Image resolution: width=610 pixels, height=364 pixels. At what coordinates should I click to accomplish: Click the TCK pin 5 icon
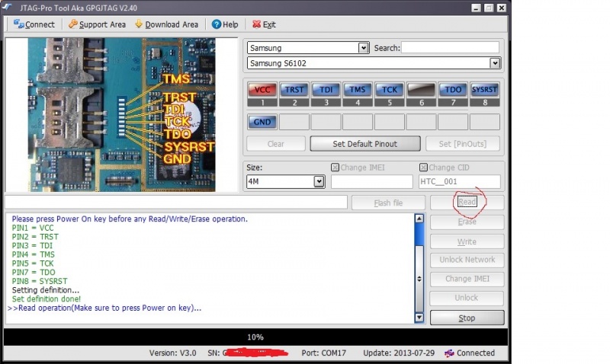pos(390,90)
